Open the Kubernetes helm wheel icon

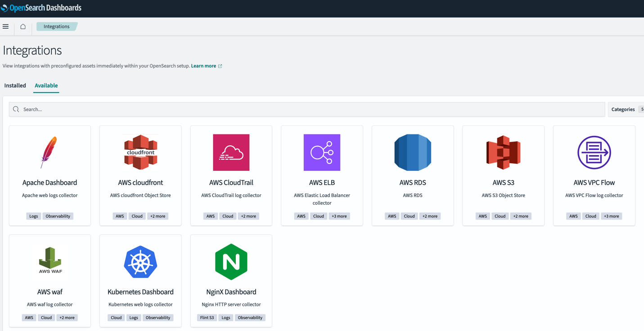pos(140,262)
